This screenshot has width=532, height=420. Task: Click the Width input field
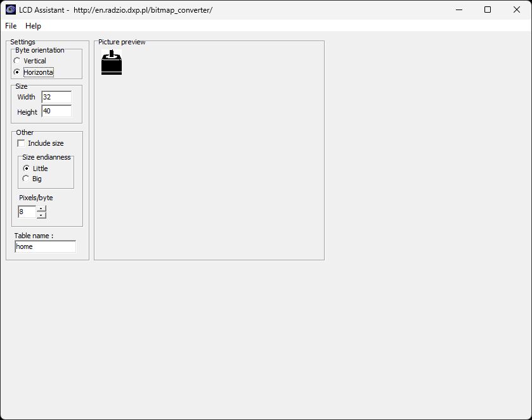click(x=56, y=97)
